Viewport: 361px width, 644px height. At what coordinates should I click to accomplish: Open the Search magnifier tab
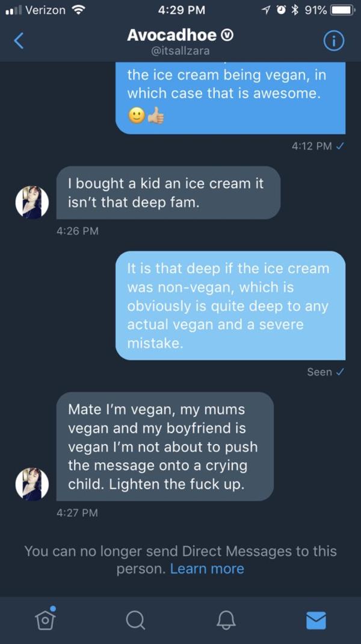(x=136, y=620)
